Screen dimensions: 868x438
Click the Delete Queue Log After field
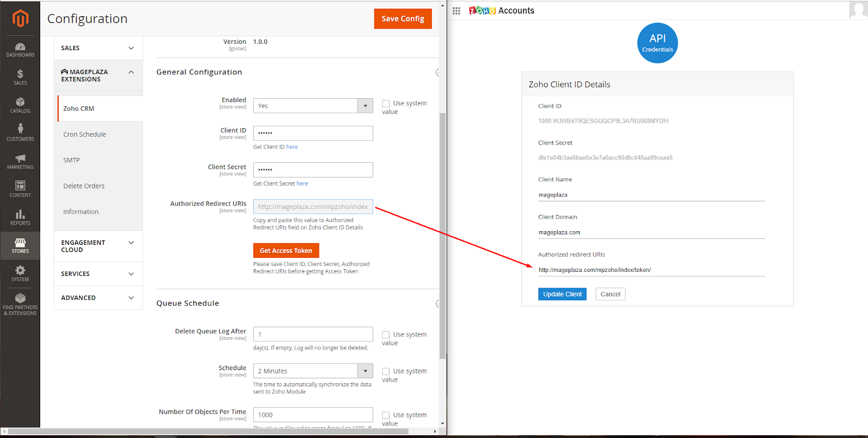click(x=313, y=334)
